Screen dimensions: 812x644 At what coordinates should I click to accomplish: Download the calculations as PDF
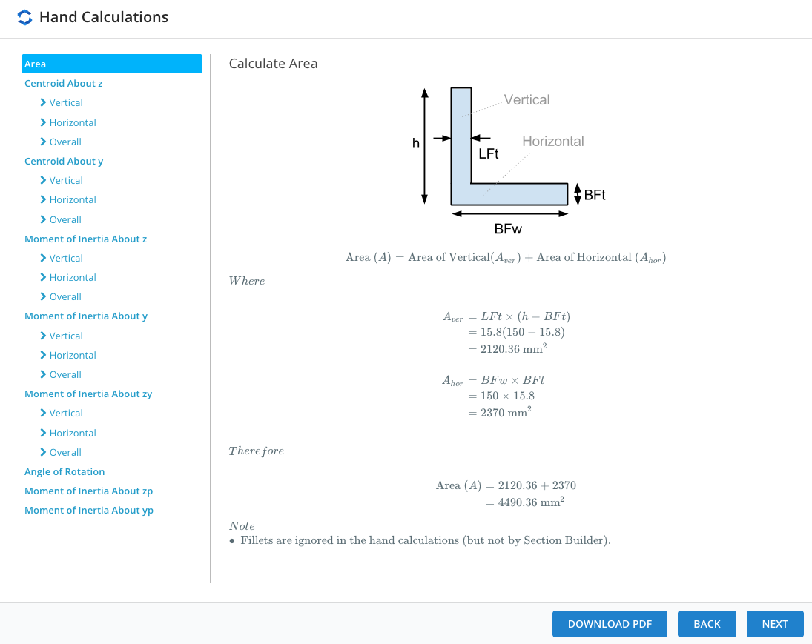click(x=610, y=624)
